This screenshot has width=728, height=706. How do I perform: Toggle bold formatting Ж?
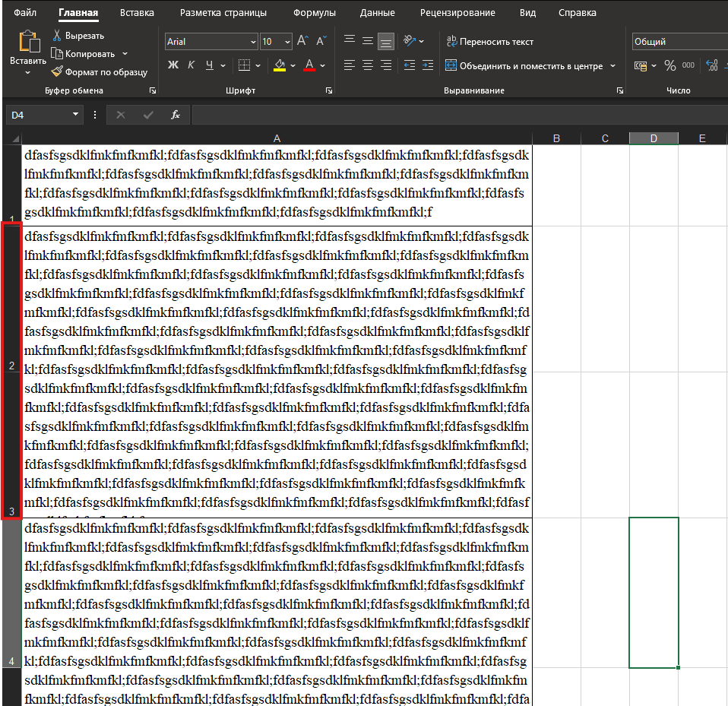click(173, 65)
